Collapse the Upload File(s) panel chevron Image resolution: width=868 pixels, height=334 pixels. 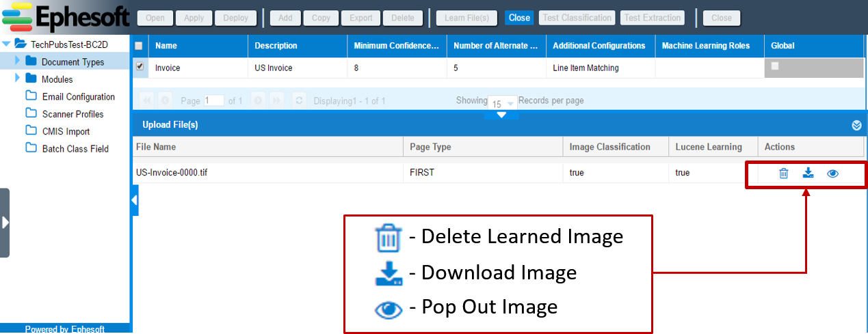856,126
